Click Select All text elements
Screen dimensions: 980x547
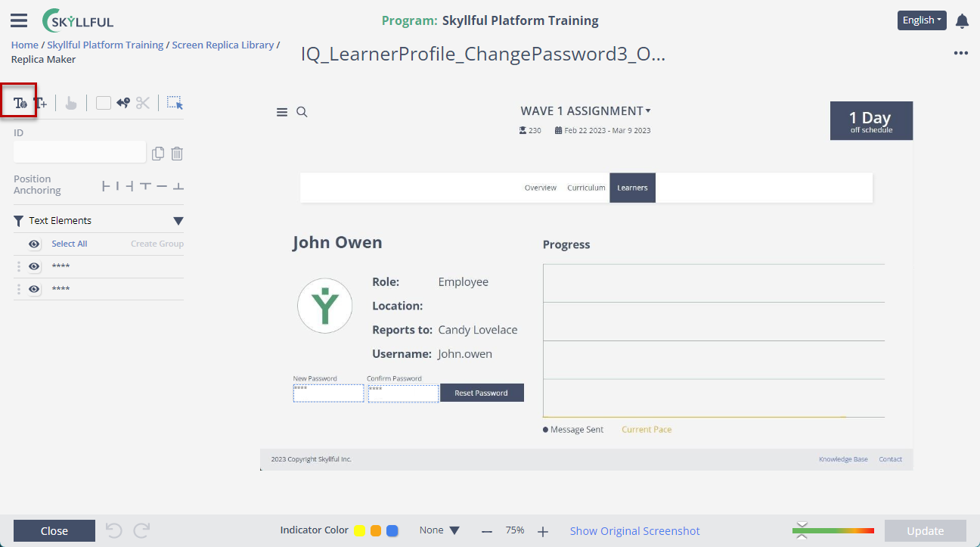70,244
